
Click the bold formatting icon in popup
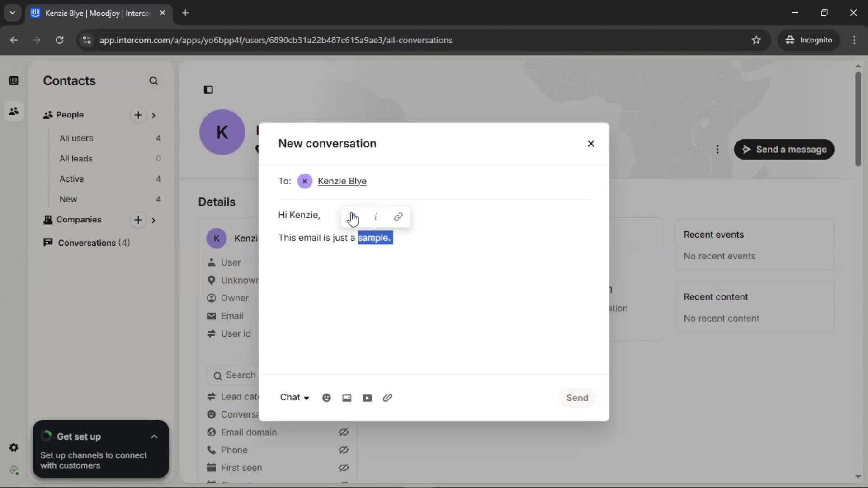click(353, 217)
